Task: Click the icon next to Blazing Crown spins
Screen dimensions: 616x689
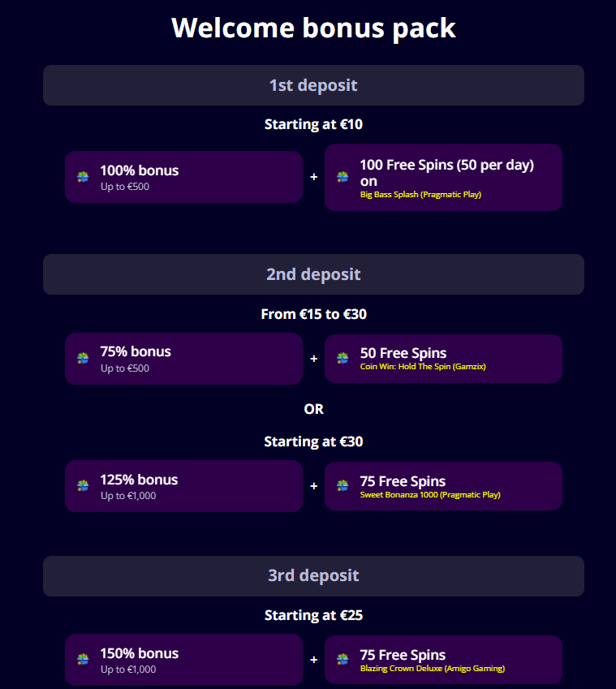Action: pos(342,659)
